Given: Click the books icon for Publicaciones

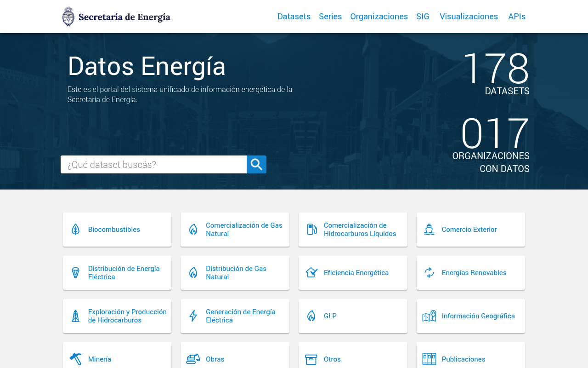Looking at the screenshot, I should click(429, 359).
